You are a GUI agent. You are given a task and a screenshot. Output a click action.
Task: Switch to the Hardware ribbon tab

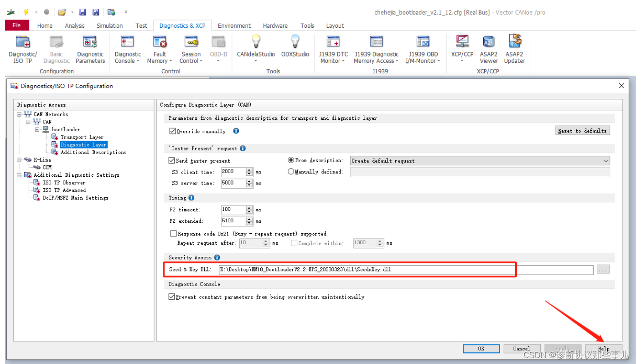pyautogui.click(x=275, y=26)
